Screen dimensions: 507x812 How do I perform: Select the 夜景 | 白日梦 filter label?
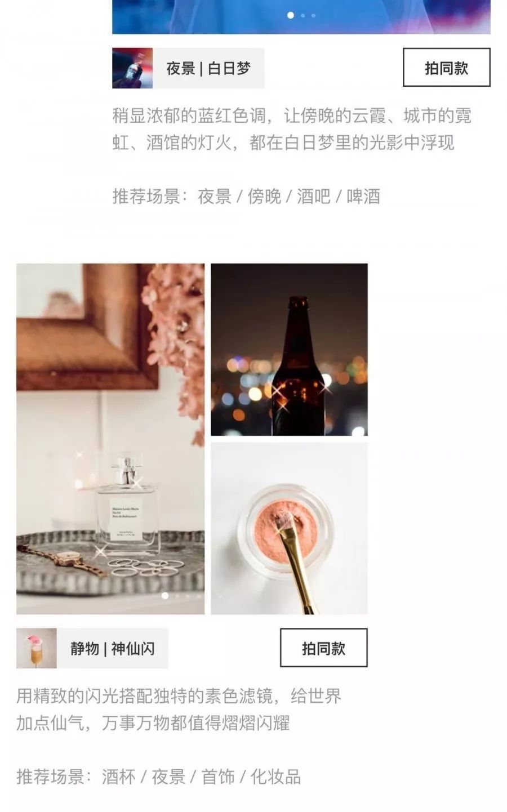[208, 68]
